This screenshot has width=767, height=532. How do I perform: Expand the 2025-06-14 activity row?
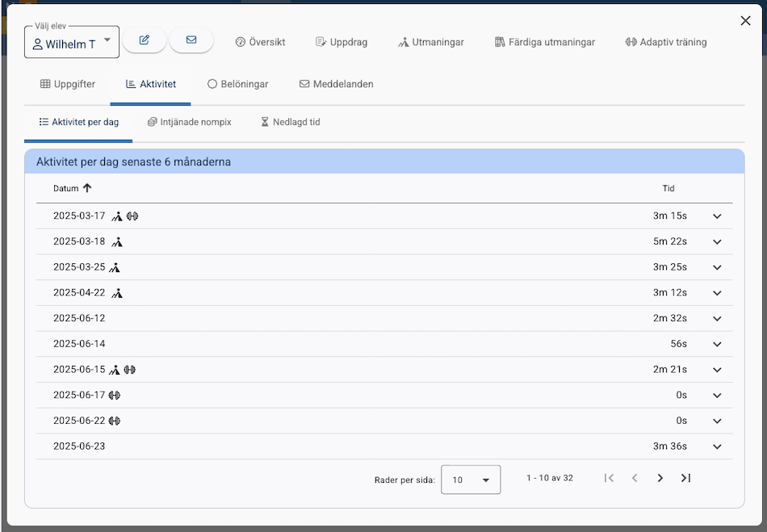pos(717,344)
